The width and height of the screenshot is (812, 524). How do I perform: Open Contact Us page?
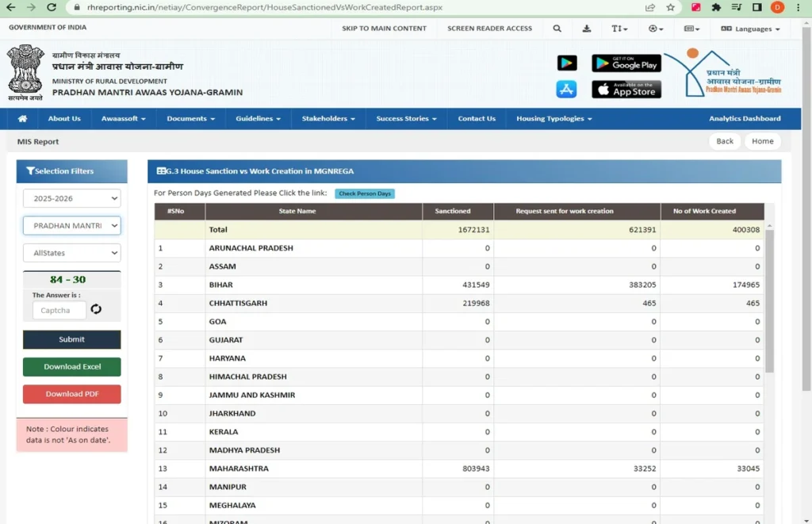point(477,119)
